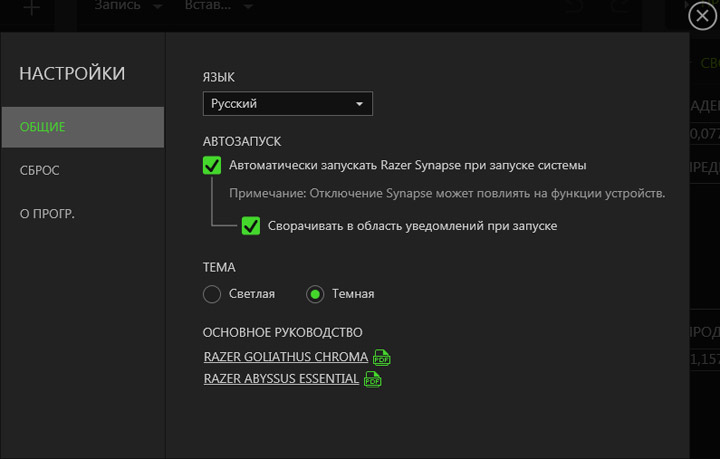Click the Сворачивать в область уведомлений label

[x=412, y=226]
